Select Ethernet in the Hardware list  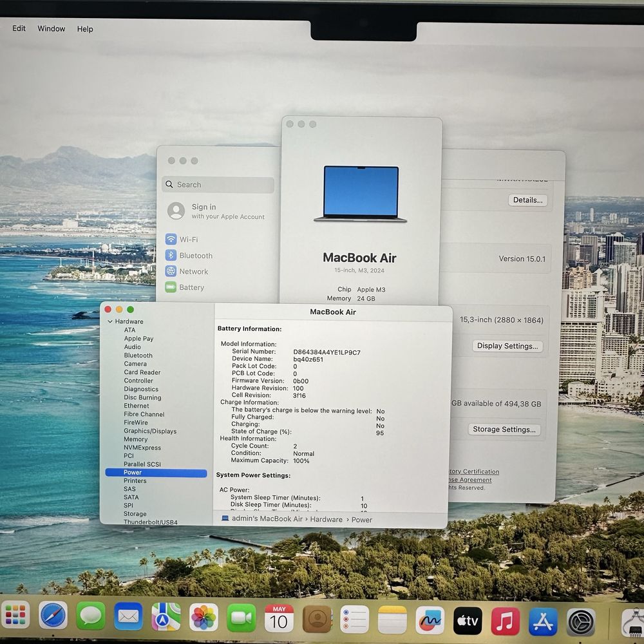pyautogui.click(x=137, y=405)
